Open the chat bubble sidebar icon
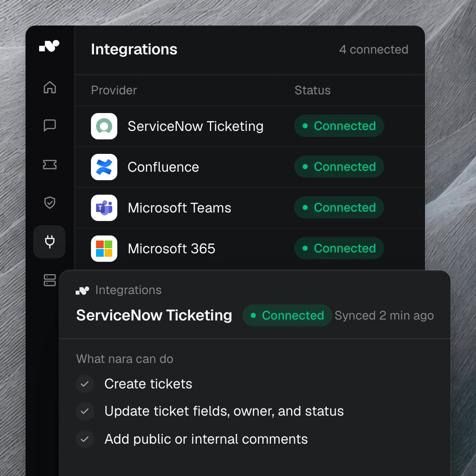Screen dimensions: 476x476 click(x=50, y=125)
